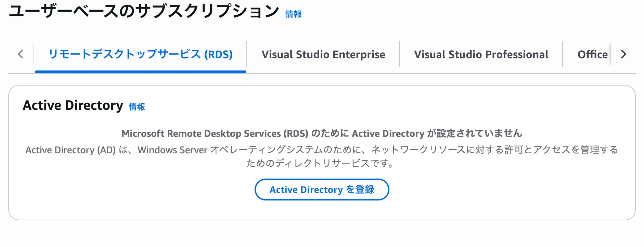This screenshot has height=247, width=644.
Task: Show more tabs with the right chevron arrow
Action: click(623, 54)
